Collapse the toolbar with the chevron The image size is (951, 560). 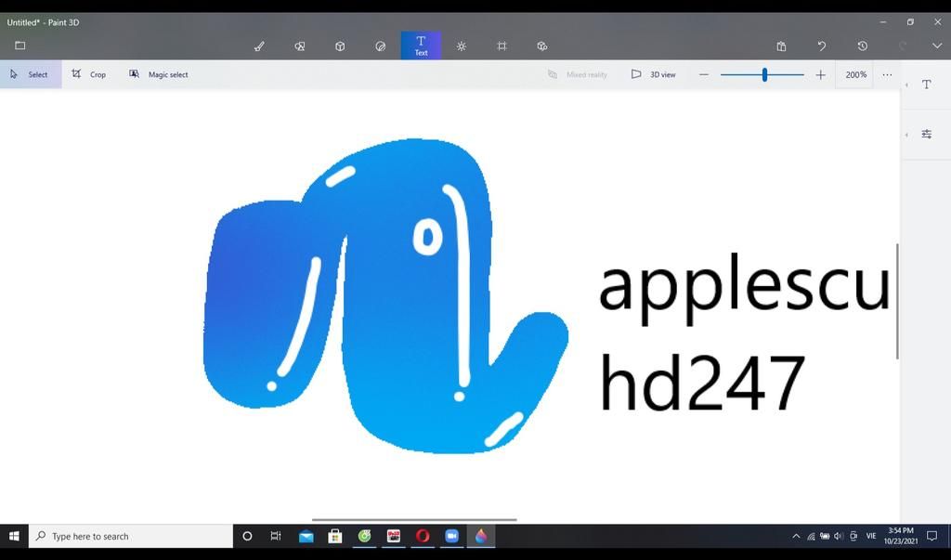coord(936,46)
